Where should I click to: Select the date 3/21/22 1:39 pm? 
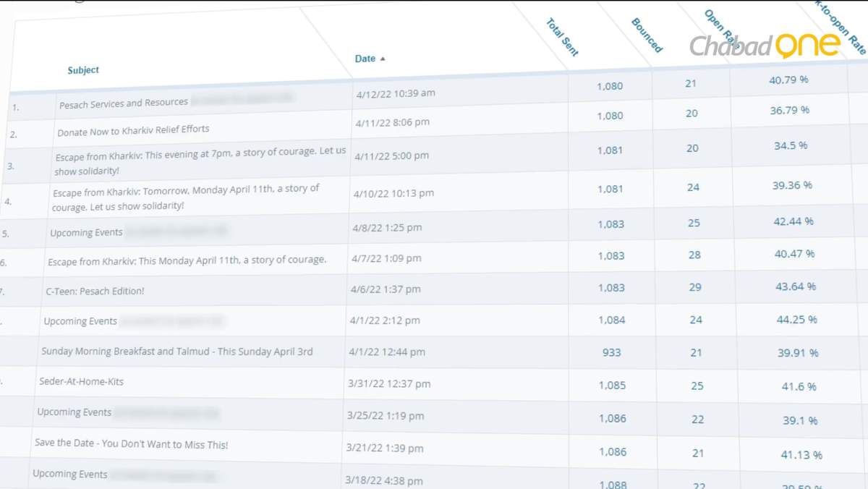[384, 450]
